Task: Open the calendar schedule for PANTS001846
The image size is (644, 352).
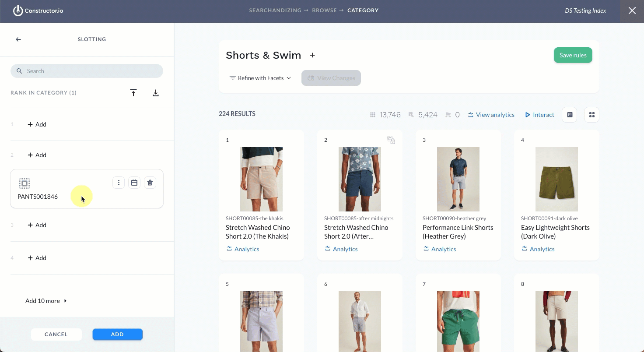Action: (x=134, y=183)
